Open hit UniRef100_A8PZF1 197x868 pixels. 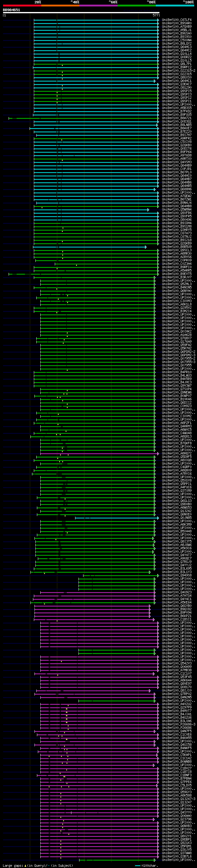point(176,423)
